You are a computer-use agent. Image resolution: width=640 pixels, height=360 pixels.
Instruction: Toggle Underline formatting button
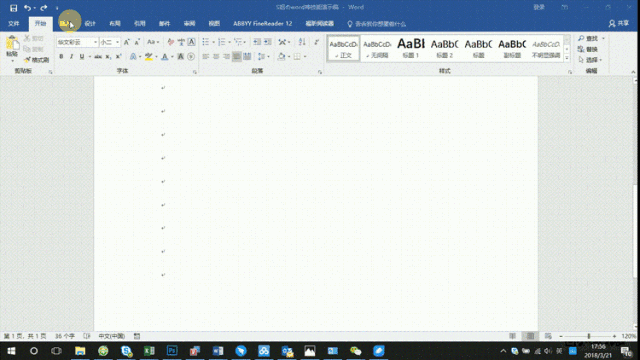point(82,57)
